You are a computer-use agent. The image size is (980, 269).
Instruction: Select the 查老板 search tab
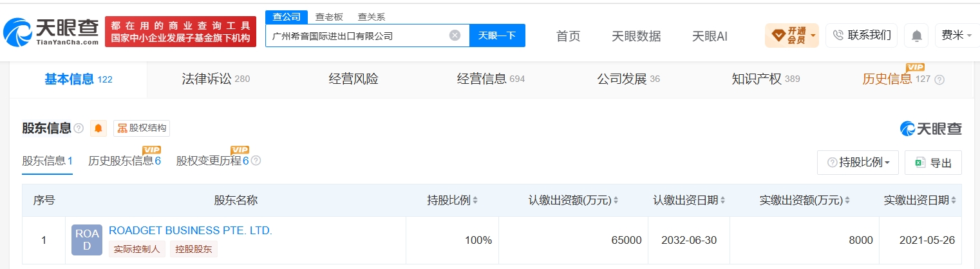(x=329, y=17)
